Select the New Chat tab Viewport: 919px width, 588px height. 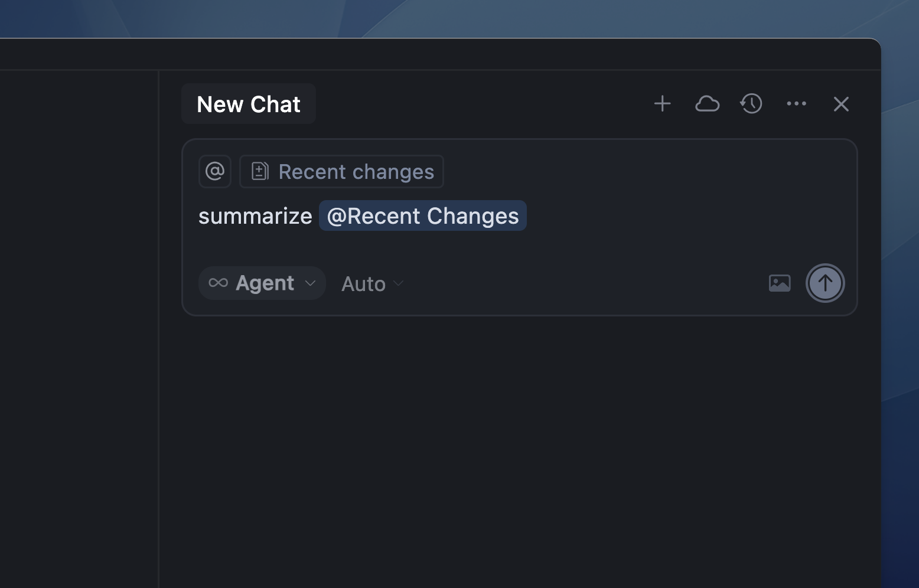(249, 104)
